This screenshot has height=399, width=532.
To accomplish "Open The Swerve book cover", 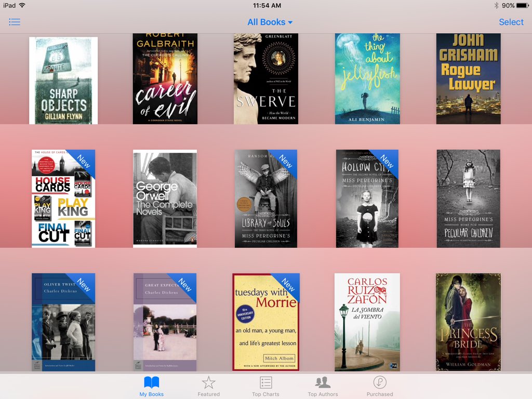I will [266, 79].
